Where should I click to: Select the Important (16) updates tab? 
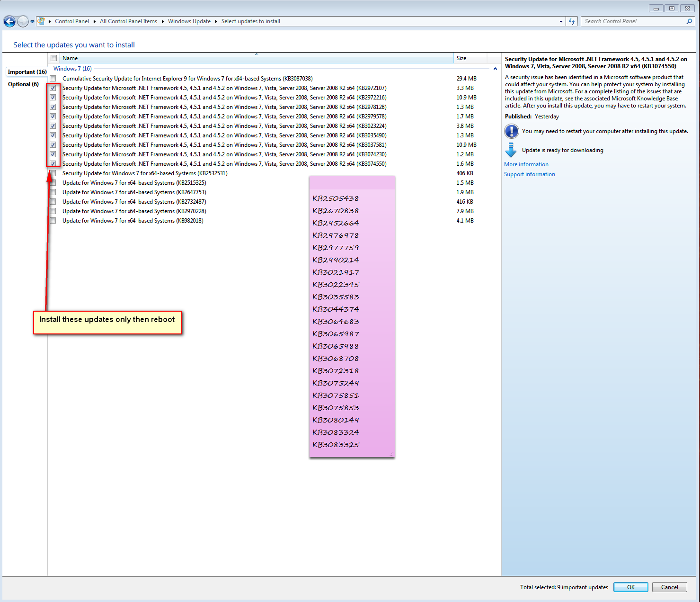(27, 72)
